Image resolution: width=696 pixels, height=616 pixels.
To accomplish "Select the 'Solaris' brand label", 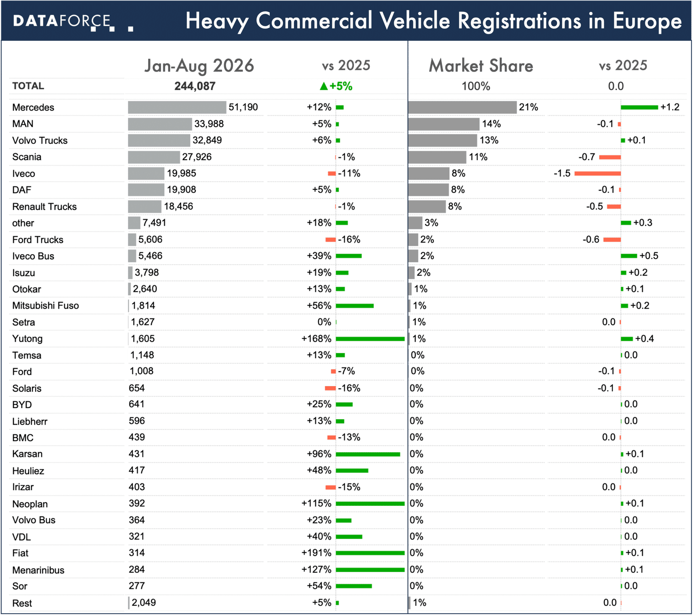I will point(27,388).
